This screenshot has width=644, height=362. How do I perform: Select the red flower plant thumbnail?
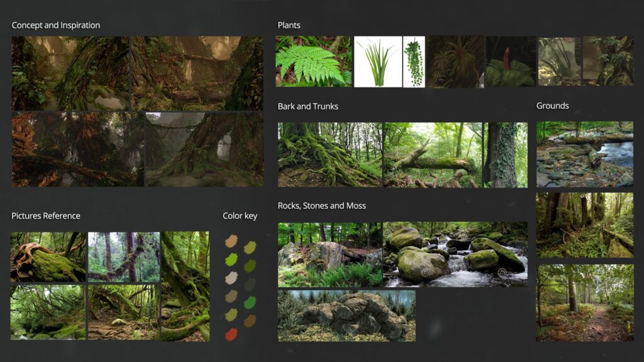tap(511, 61)
